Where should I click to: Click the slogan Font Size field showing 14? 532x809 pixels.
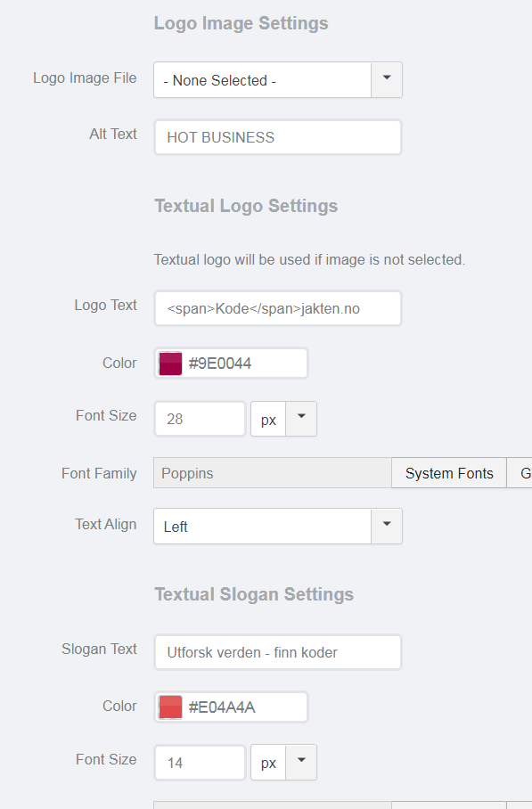(200, 763)
